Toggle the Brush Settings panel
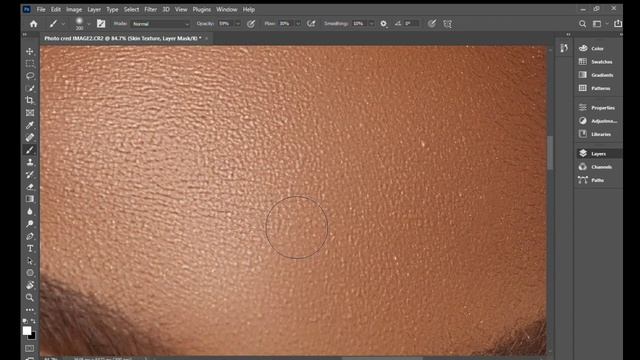 (101, 24)
